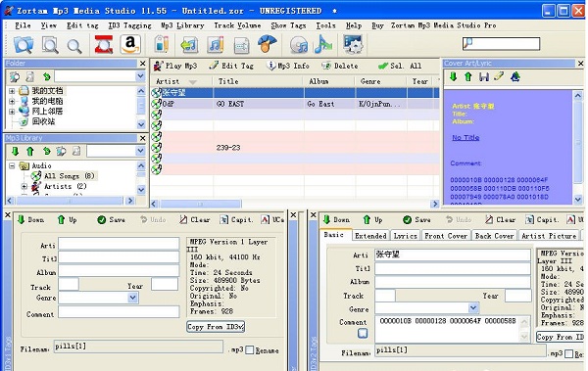Click the Artist field in ID3v1 panel

[x=119, y=244]
